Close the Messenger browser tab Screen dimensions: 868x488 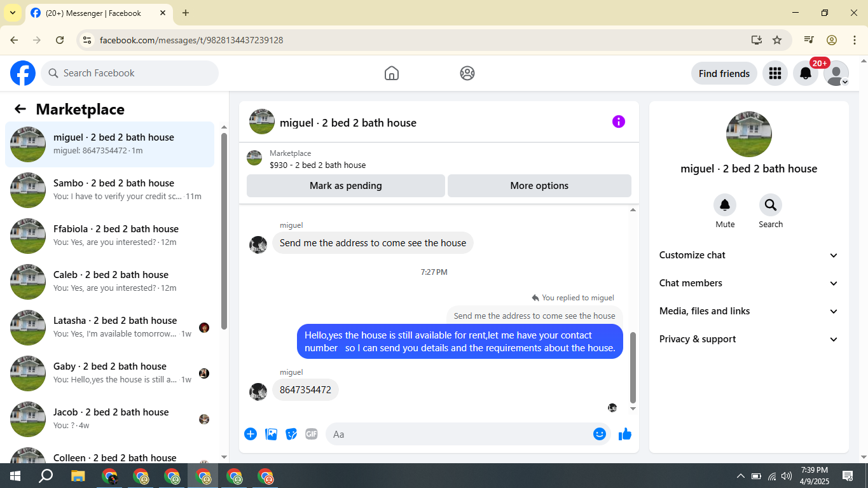[x=163, y=13]
